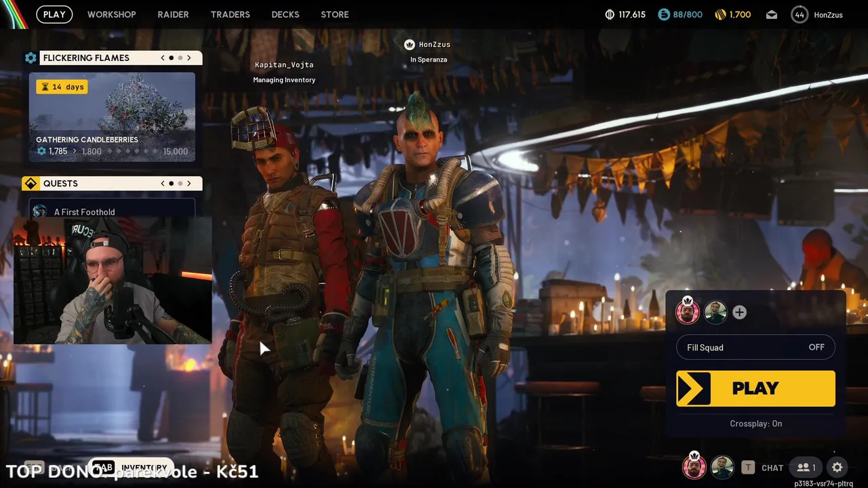Click the coin currency icon beside 117.615

coord(610,14)
